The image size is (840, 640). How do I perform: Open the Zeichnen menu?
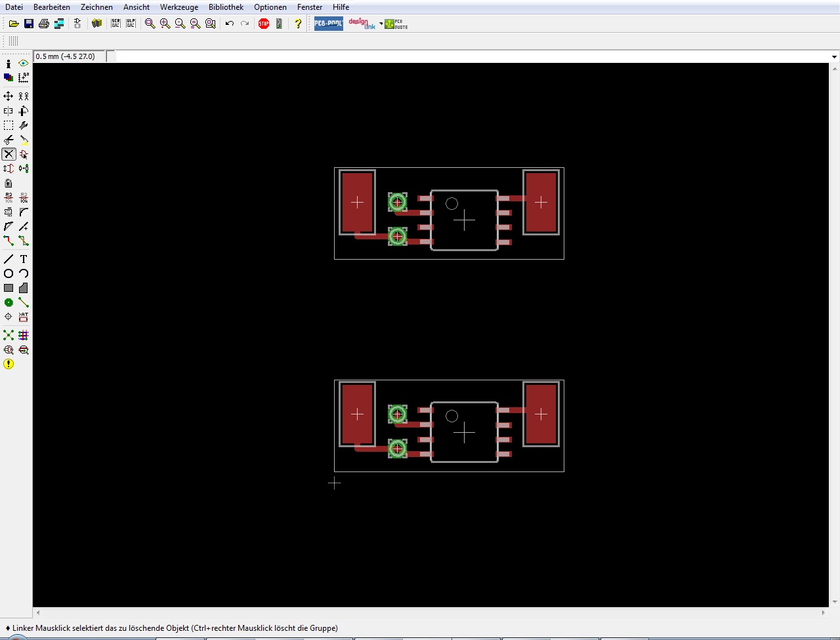click(x=96, y=7)
